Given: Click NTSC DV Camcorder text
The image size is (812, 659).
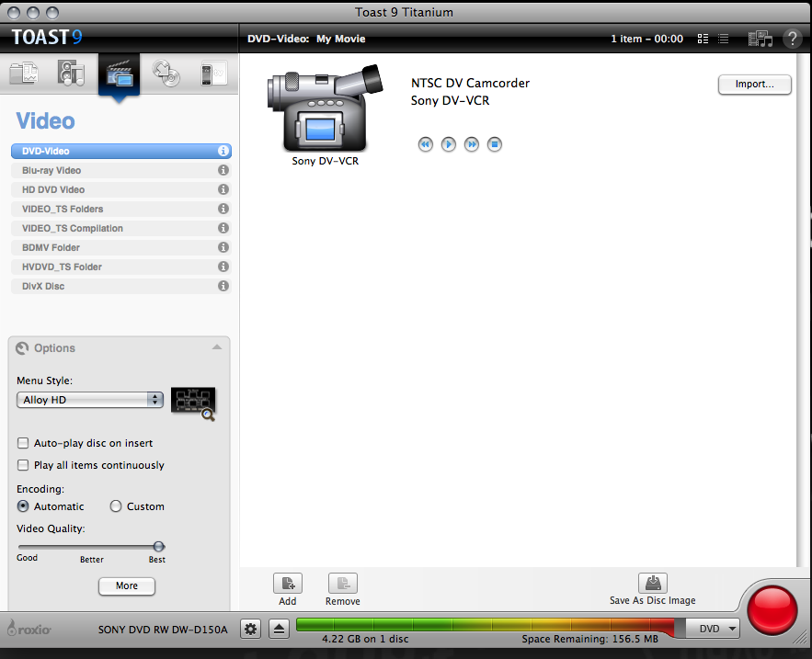Looking at the screenshot, I should [470, 84].
